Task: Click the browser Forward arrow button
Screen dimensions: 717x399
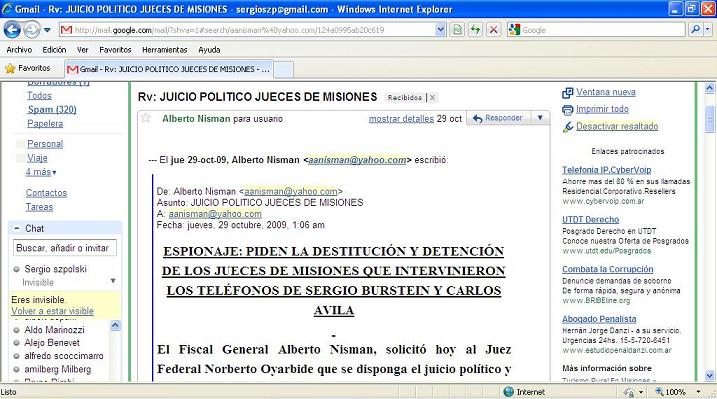Action: click(32, 30)
